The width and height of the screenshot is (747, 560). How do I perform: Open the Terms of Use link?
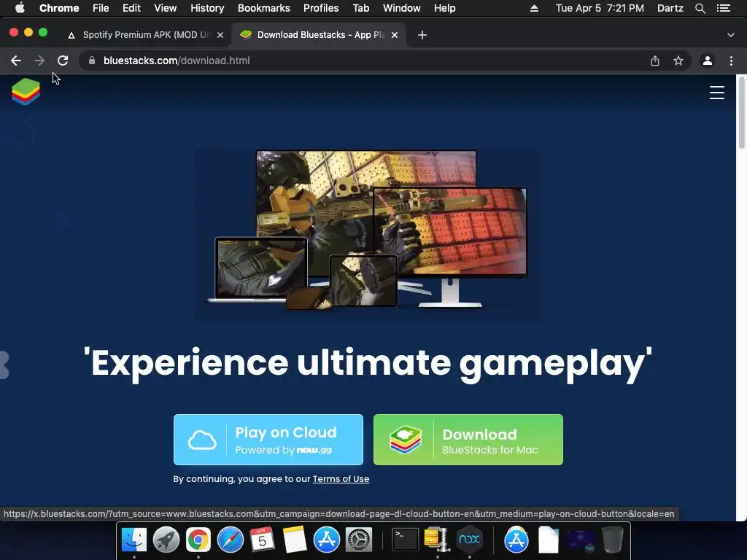click(341, 479)
